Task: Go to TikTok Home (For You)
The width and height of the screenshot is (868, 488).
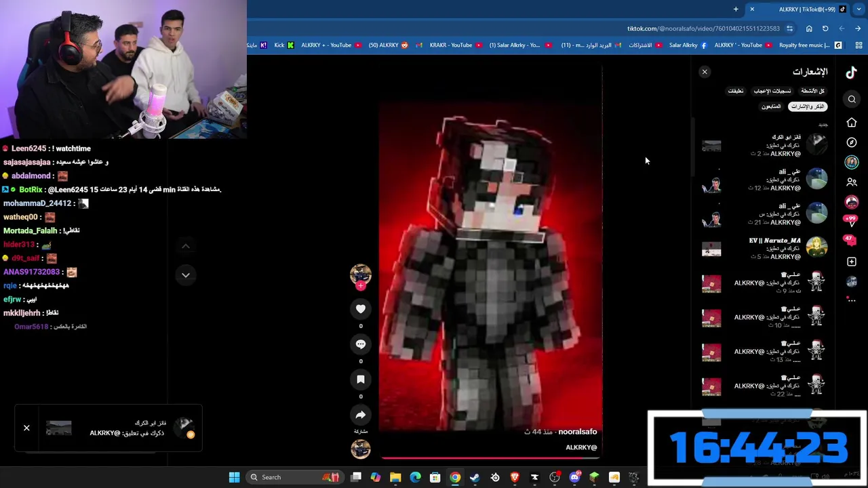Action: pyautogui.click(x=852, y=123)
